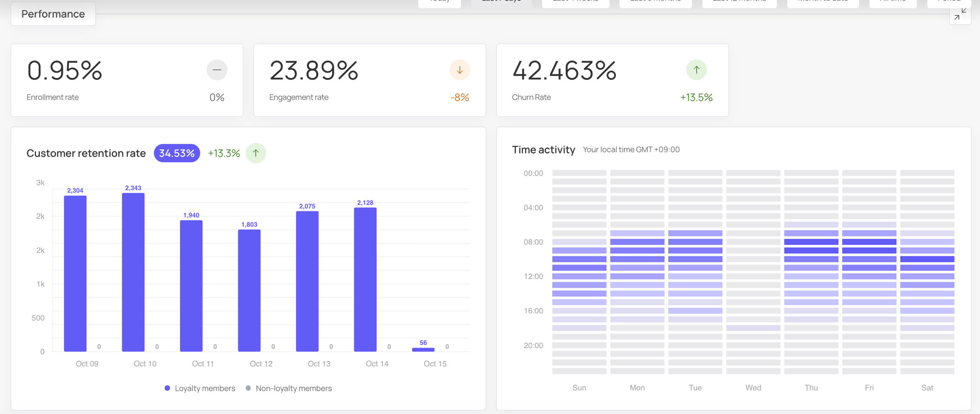Click the neutral dash icon on Enrollment rate
Screen dimensions: 980x414
coord(217,70)
